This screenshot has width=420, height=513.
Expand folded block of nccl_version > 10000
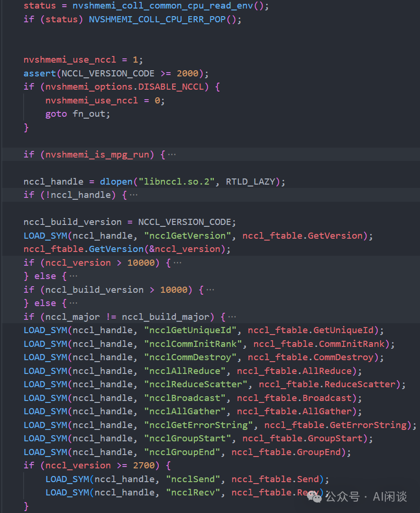177,263
